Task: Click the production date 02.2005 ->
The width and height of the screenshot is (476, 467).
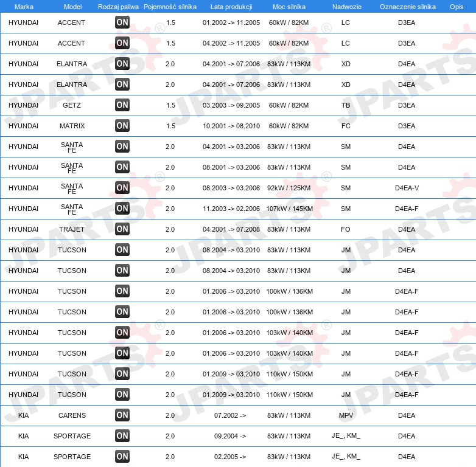Action: (230, 457)
